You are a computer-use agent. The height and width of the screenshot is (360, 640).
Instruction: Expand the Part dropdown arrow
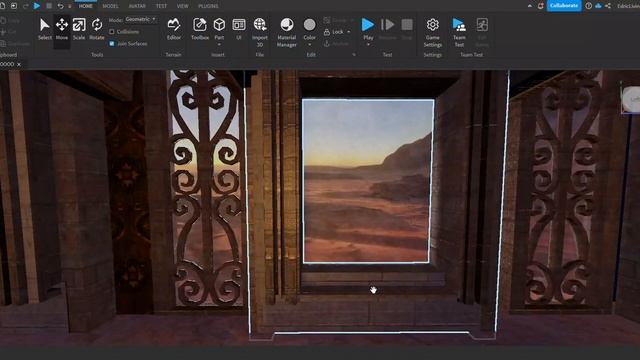pos(219,44)
